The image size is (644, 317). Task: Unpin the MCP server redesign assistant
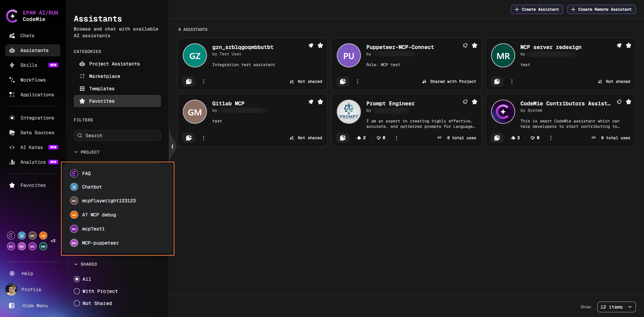[x=619, y=45]
